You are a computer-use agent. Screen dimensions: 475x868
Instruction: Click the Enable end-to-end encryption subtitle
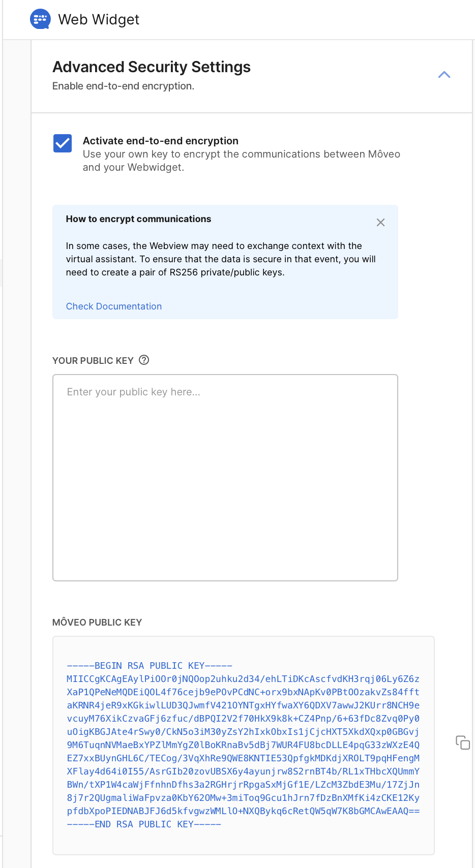(123, 86)
